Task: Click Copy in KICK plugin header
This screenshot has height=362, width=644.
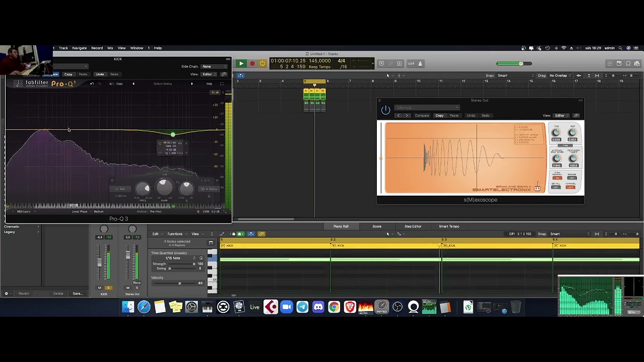Action: click(68, 74)
